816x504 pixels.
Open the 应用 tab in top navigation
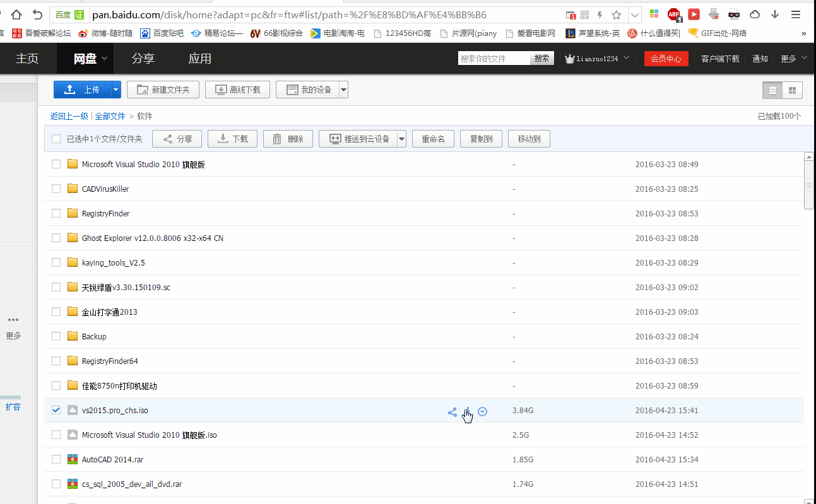(x=199, y=59)
